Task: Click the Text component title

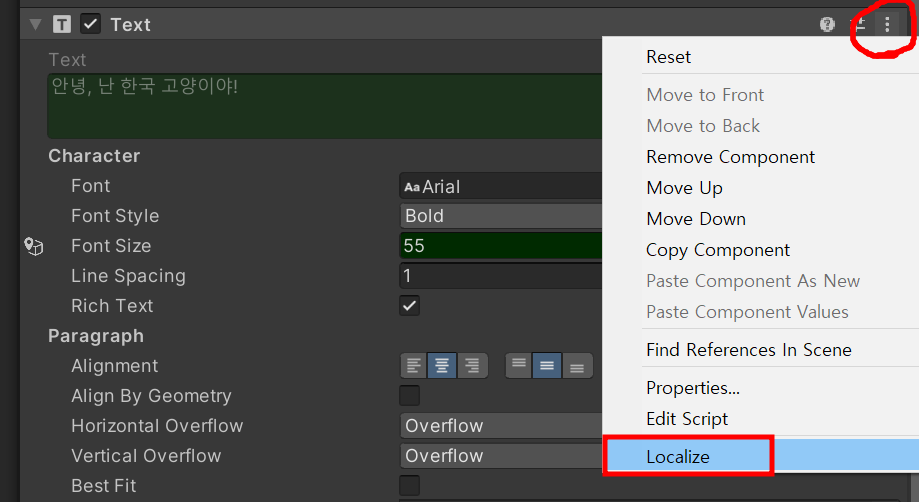Action: pos(130,25)
